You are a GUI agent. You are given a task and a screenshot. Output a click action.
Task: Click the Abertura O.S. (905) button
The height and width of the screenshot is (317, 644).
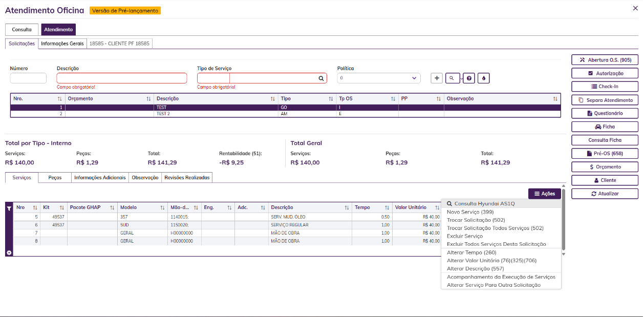click(x=605, y=60)
